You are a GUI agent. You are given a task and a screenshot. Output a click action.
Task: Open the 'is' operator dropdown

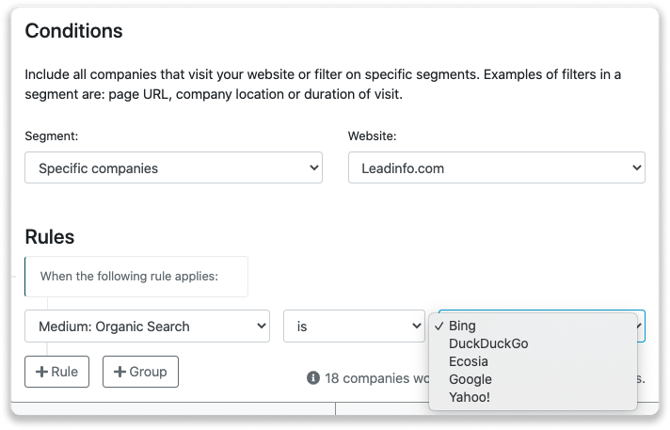tap(354, 326)
